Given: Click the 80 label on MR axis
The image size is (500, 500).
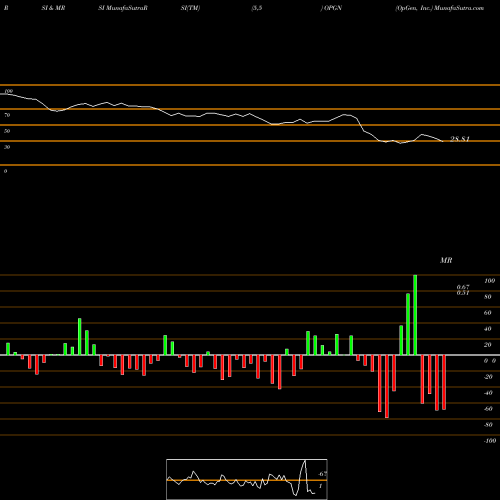Looking at the screenshot, I should (x=488, y=297).
